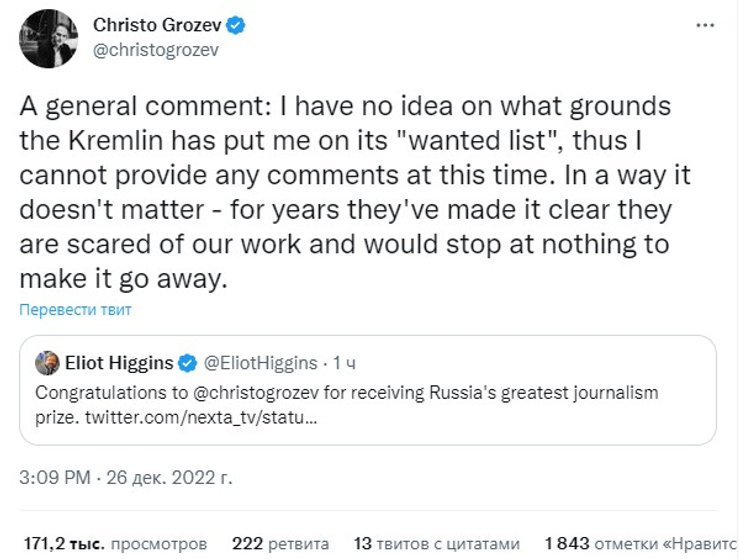This screenshot has width=740, height=559.
Task: Open the 1 843 отметки «Нравится» list
Action: tap(635, 544)
